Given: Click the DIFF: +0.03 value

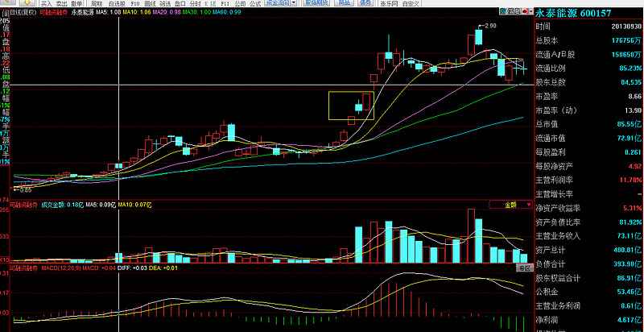Looking at the screenshot, I should tap(131, 268).
